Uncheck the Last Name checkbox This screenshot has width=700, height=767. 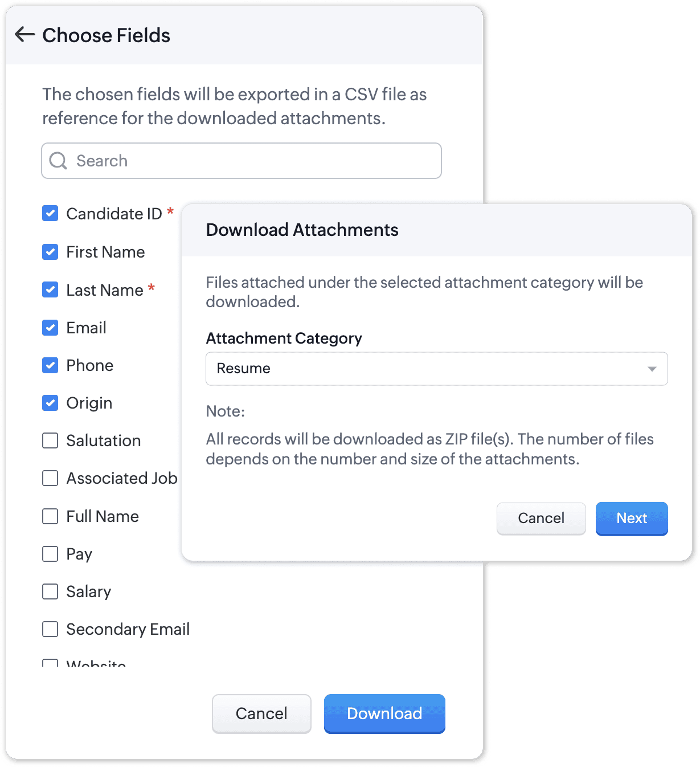pos(50,289)
